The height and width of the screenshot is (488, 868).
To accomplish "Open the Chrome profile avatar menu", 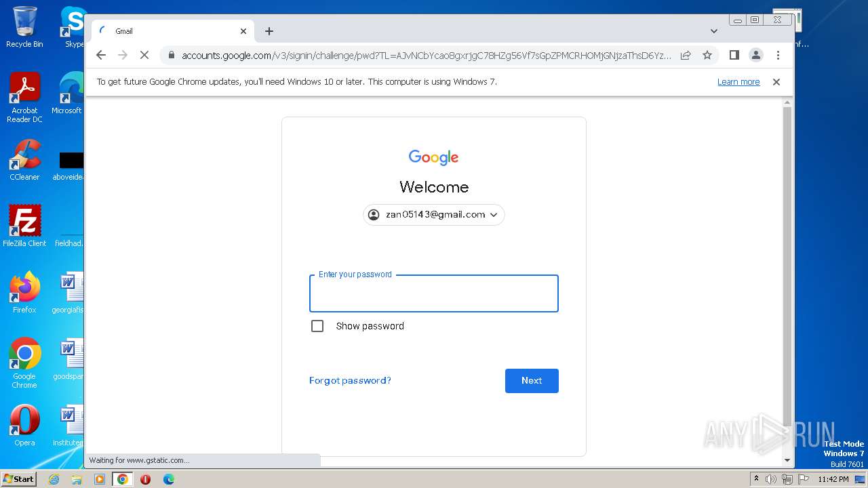I will point(756,55).
